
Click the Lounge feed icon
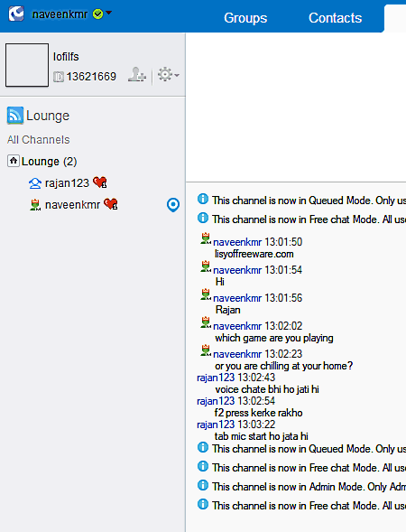click(15, 116)
